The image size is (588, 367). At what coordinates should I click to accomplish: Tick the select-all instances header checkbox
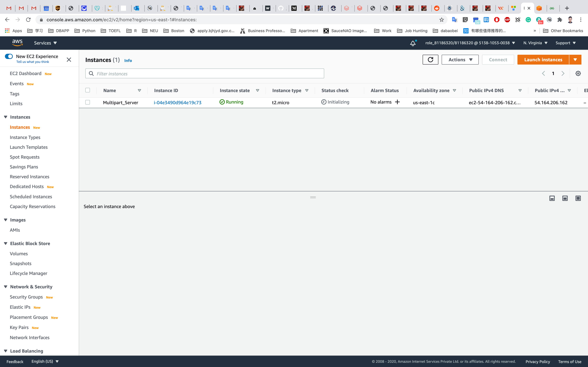[x=88, y=90]
